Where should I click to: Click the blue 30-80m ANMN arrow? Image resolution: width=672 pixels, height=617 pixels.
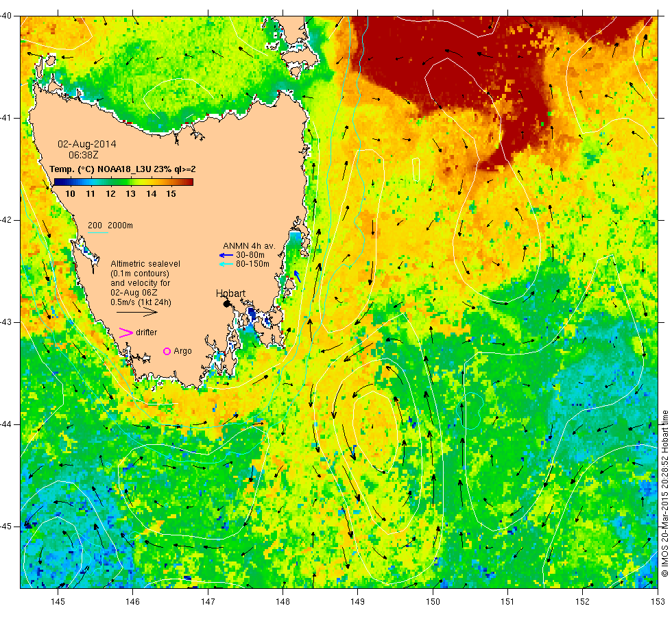pos(226,255)
